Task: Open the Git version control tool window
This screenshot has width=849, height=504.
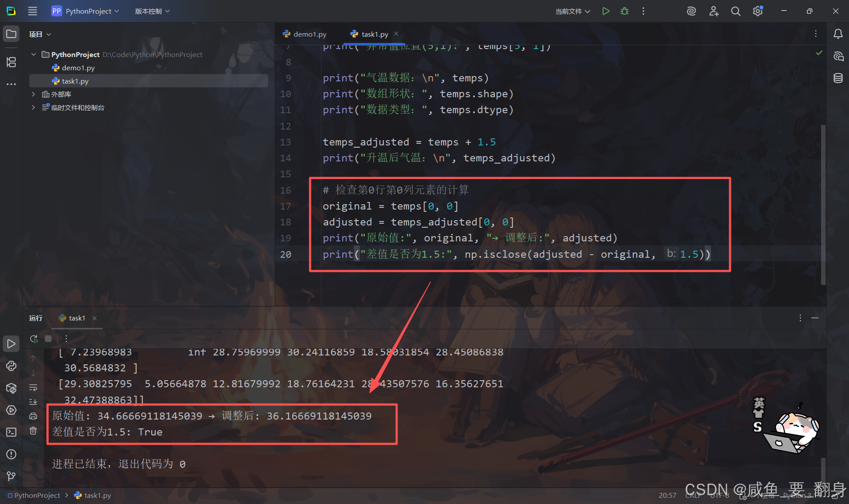Action: 11,476
